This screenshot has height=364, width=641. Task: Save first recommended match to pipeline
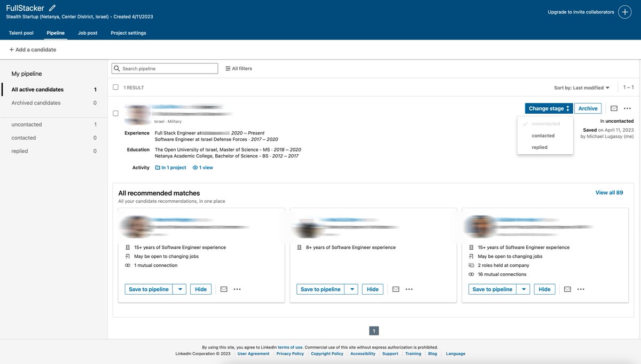(x=149, y=289)
